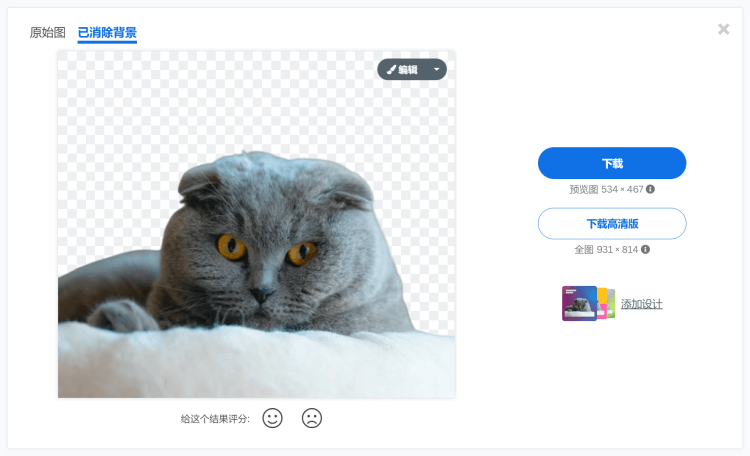Rate result with the happy face

tap(272, 418)
